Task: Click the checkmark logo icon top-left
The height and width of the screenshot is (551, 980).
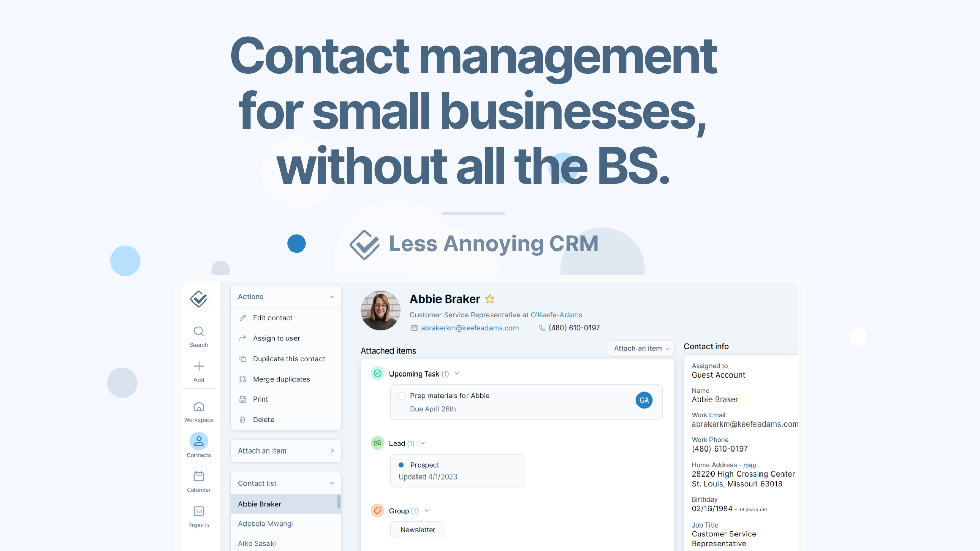Action: pyautogui.click(x=199, y=299)
